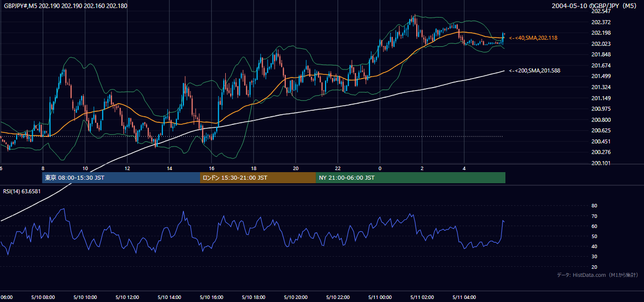Click the 5/10 16:00 time axis label
The height and width of the screenshot is (302, 644).
coord(212,297)
